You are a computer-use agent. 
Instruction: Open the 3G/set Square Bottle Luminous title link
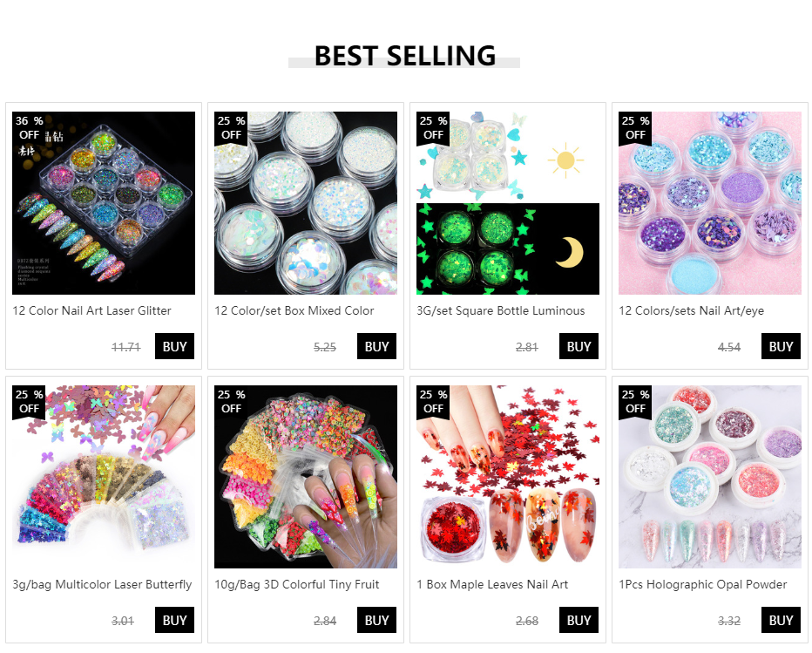coord(501,310)
